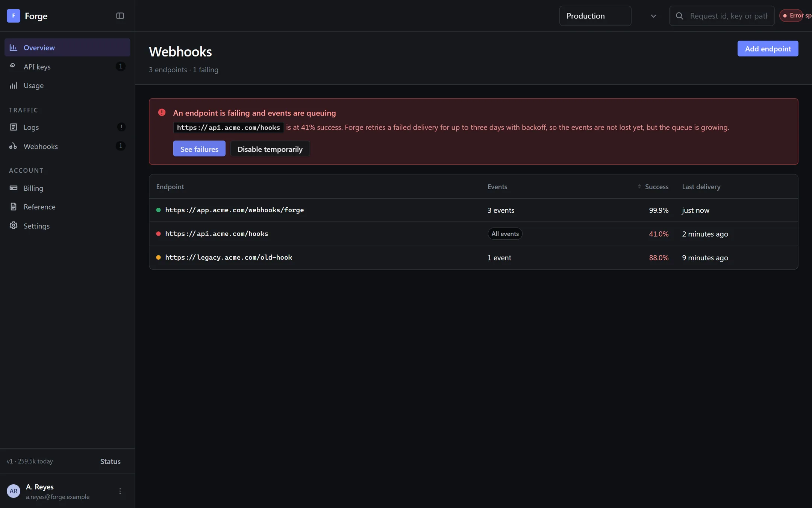Open the Status link in sidebar footer

[111, 461]
